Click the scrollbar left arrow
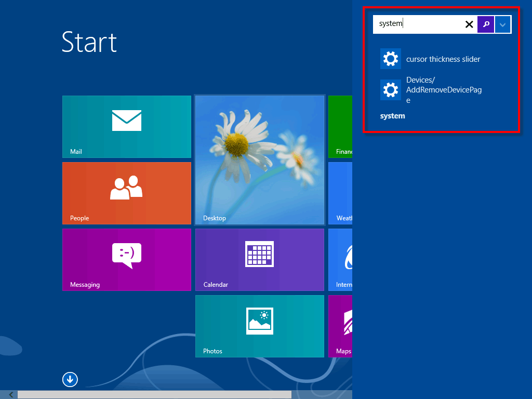 pyautogui.click(x=11, y=395)
